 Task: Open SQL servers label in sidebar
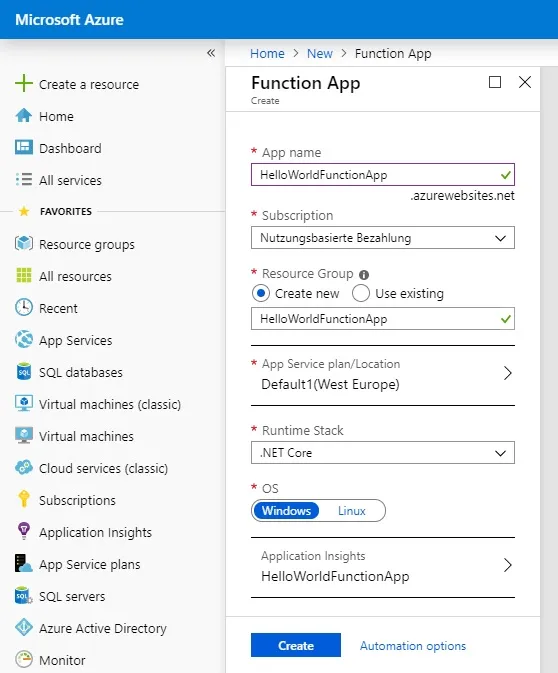tap(72, 596)
